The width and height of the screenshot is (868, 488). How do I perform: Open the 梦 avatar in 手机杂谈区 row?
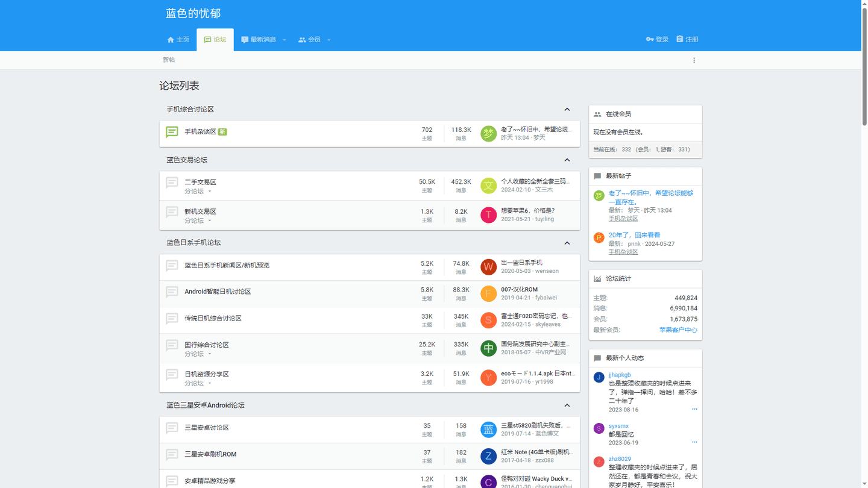[x=488, y=134]
